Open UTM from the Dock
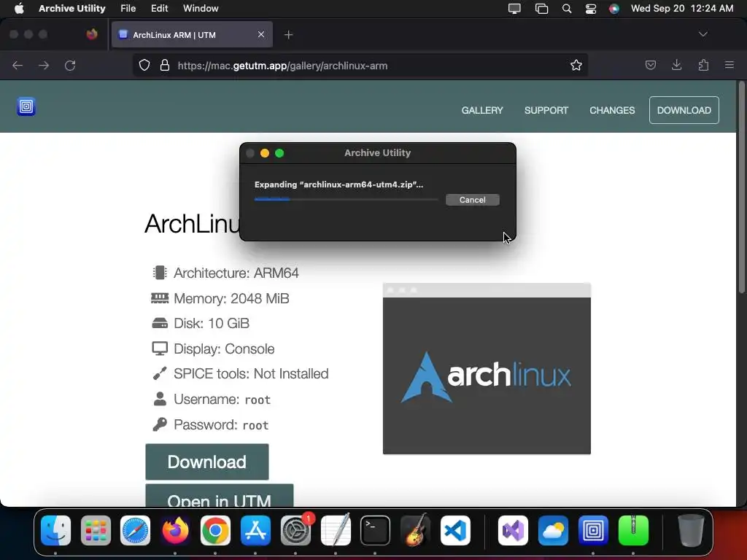The image size is (747, 560). click(x=593, y=530)
